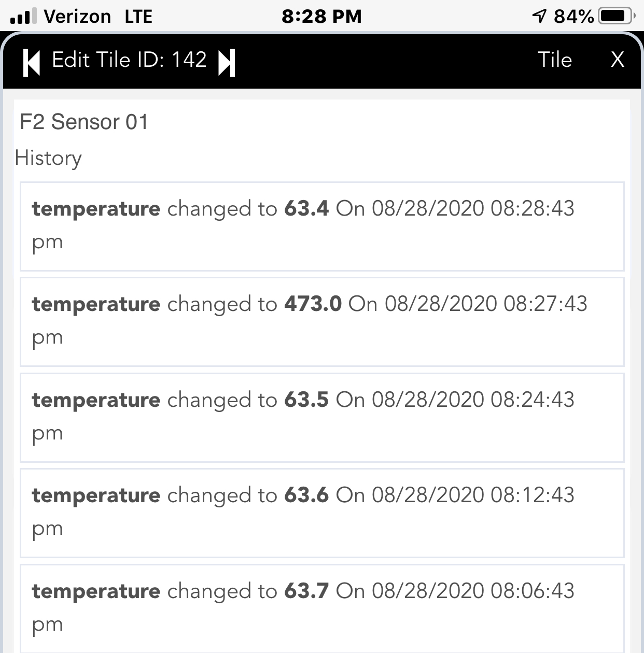
Task: Open the Tile tab in header
Action: point(555,60)
